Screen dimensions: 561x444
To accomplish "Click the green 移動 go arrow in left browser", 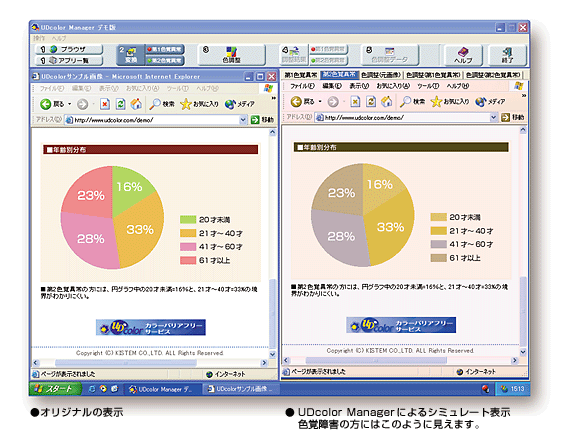I will click(255, 119).
